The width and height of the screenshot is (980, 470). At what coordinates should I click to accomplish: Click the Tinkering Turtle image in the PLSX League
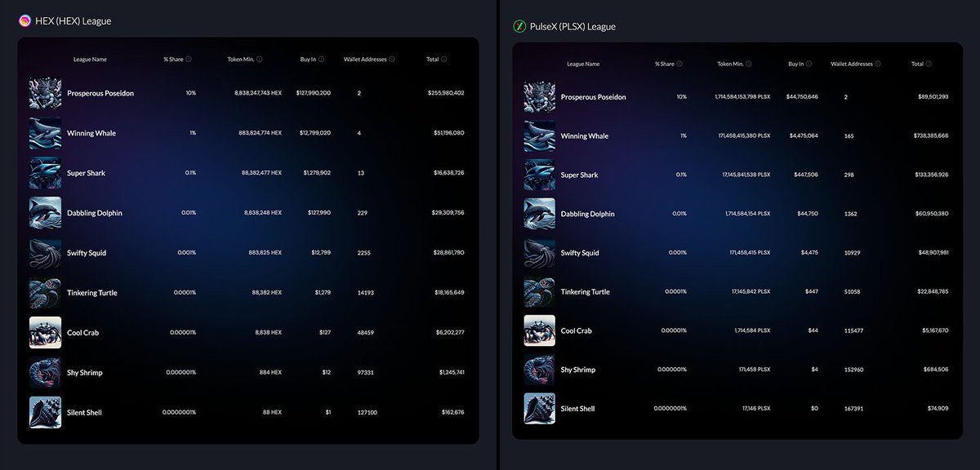coord(540,292)
